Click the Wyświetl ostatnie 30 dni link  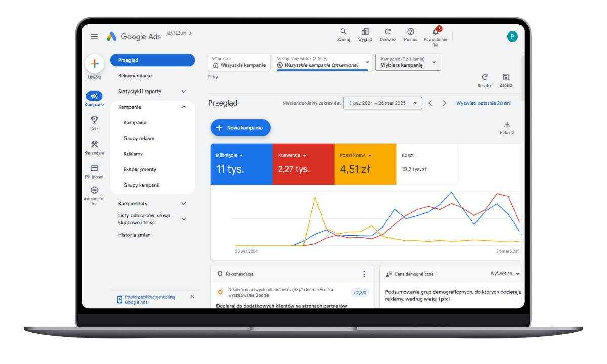point(483,103)
